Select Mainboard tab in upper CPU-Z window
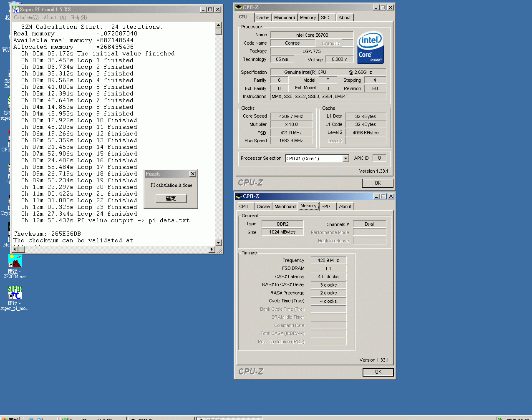 coord(285,18)
